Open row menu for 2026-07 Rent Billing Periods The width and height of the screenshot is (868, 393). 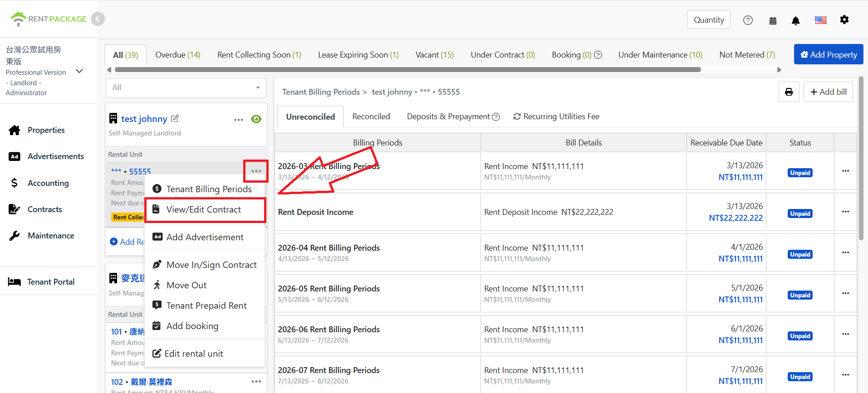coord(845,375)
